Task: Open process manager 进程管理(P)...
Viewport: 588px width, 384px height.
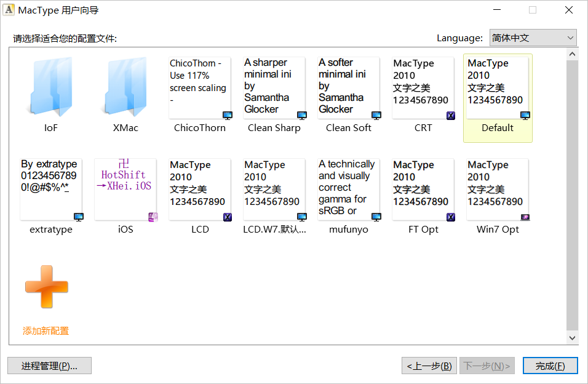Action: pyautogui.click(x=49, y=366)
